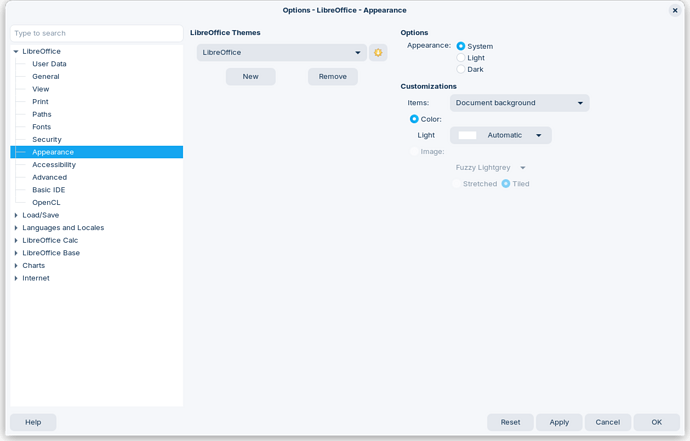Collapse the LibreOffice tree node
Viewport: 690px width, 441px height.
pos(16,51)
